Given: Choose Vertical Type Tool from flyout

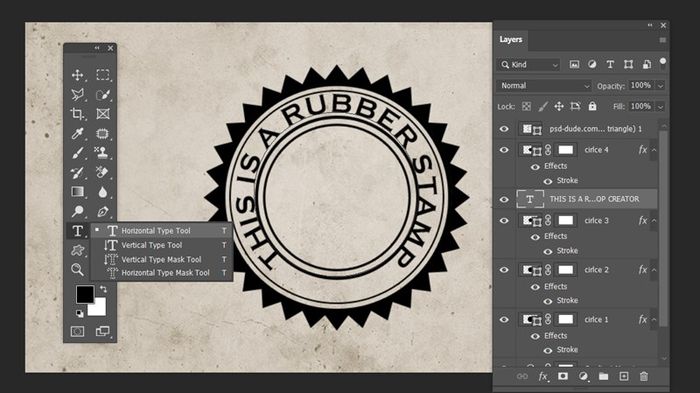Looking at the screenshot, I should pos(161,245).
